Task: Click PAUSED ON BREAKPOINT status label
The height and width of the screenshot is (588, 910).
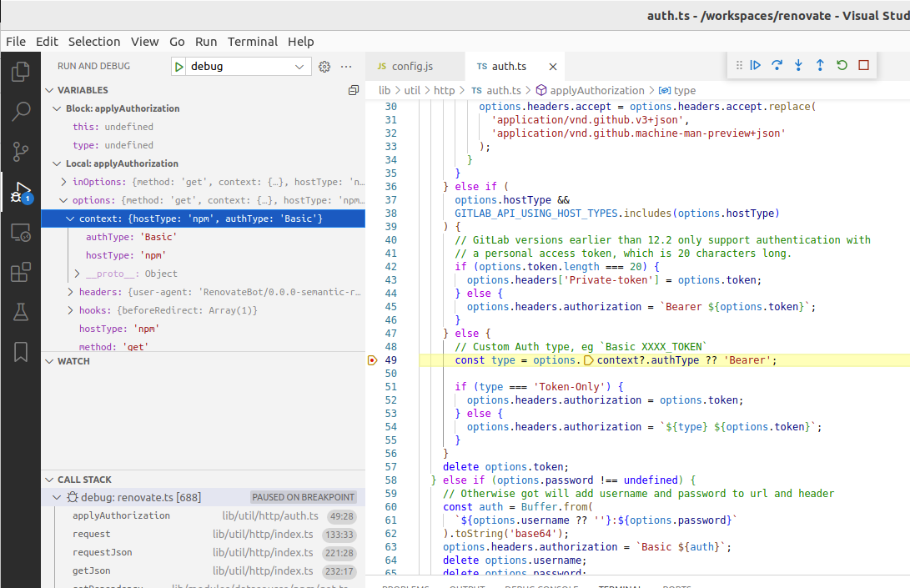Action: click(303, 497)
